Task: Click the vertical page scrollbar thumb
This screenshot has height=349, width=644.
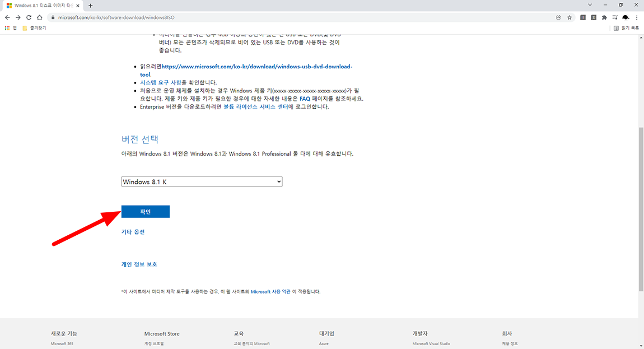Action: coord(641,210)
